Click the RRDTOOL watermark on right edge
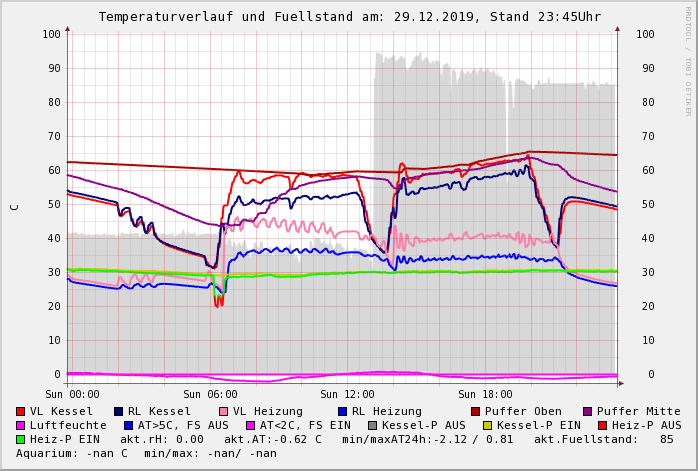This screenshot has width=698, height=471. [x=688, y=60]
